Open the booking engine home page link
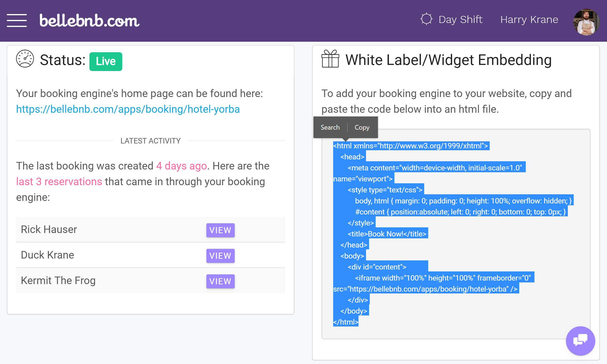 click(x=128, y=109)
